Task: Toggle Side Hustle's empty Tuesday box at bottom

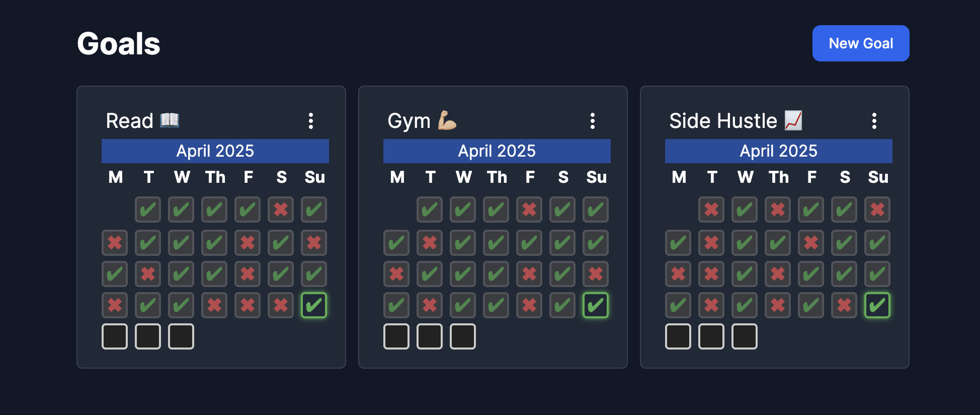Action: pos(711,336)
